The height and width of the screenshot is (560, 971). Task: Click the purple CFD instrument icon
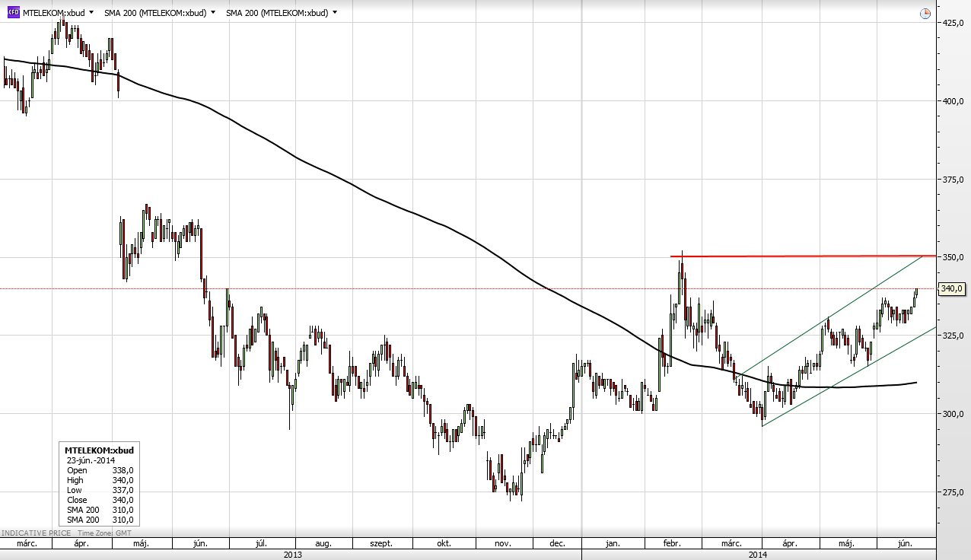[x=13, y=13]
